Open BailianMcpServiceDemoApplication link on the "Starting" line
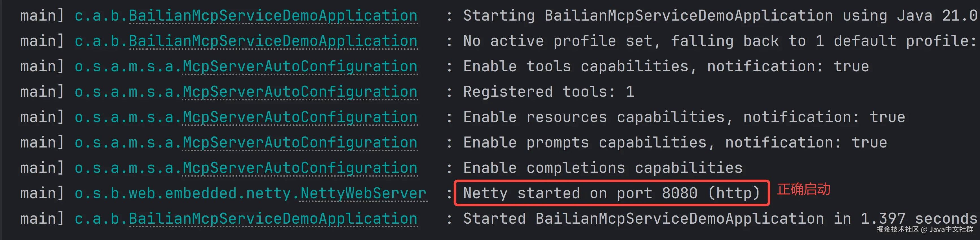Image resolution: width=980 pixels, height=240 pixels. click(273, 16)
